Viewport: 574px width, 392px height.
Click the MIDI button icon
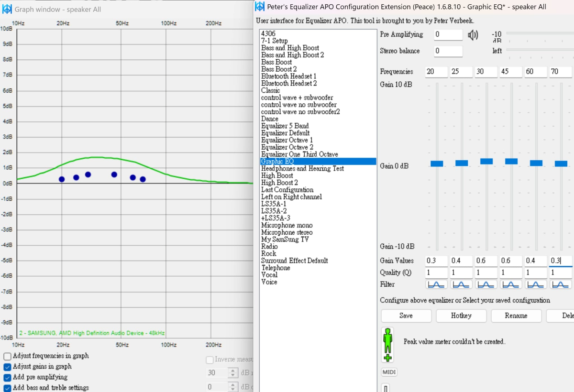[388, 372]
